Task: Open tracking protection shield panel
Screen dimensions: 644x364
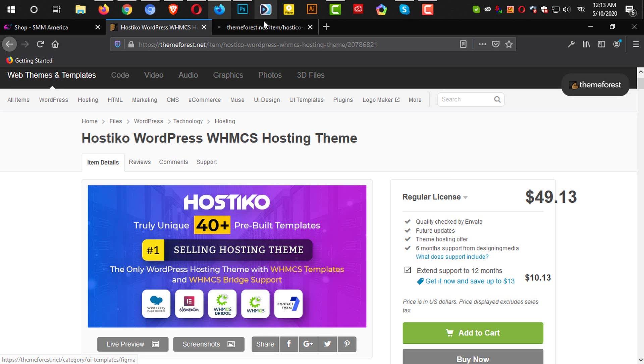Action: 117,44
